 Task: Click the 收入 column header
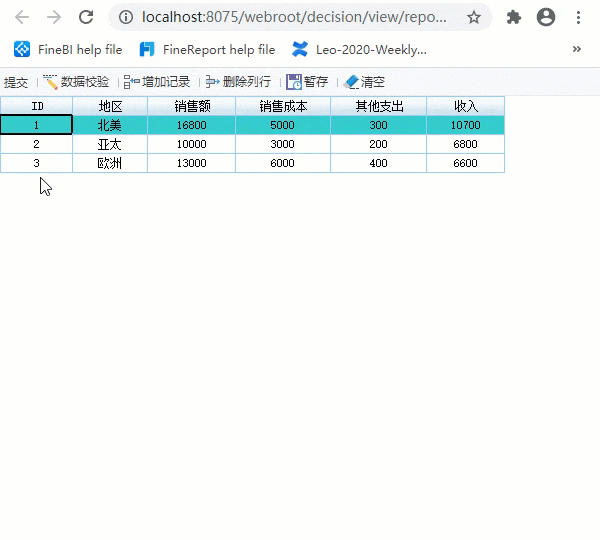466,106
